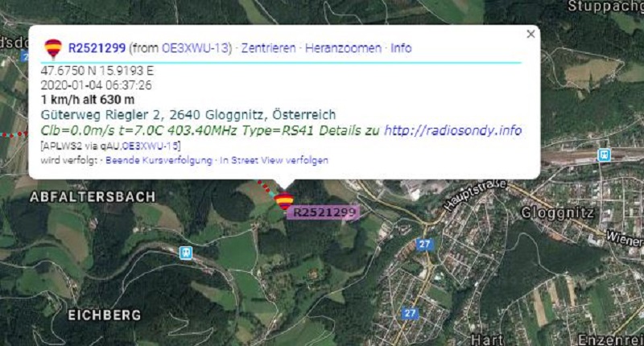Open the Info link in popup header
This screenshot has height=346, width=644.
(x=401, y=48)
